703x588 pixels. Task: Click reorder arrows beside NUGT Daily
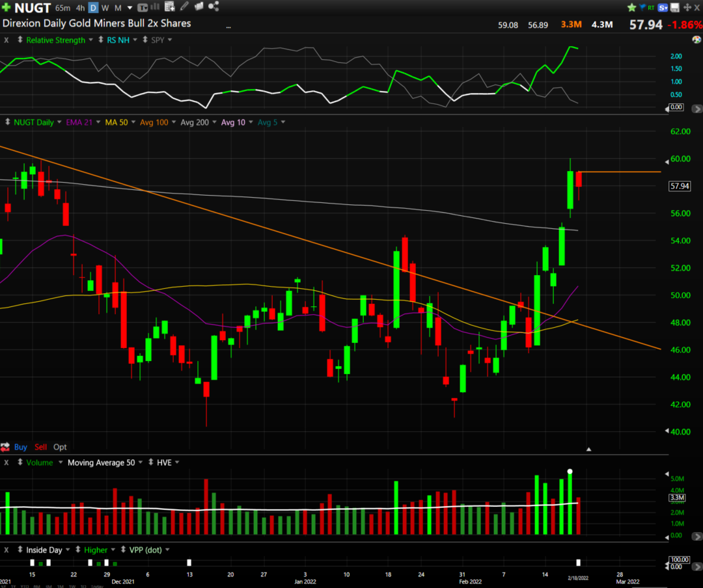pos(8,122)
